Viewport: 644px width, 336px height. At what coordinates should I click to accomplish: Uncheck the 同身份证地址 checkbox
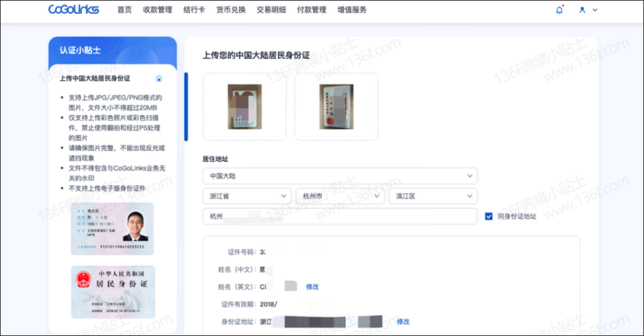pos(488,216)
